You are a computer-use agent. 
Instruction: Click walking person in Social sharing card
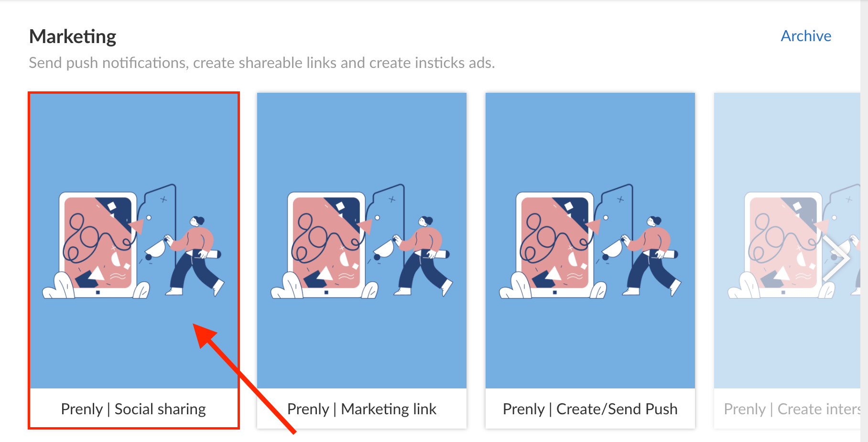click(195, 256)
